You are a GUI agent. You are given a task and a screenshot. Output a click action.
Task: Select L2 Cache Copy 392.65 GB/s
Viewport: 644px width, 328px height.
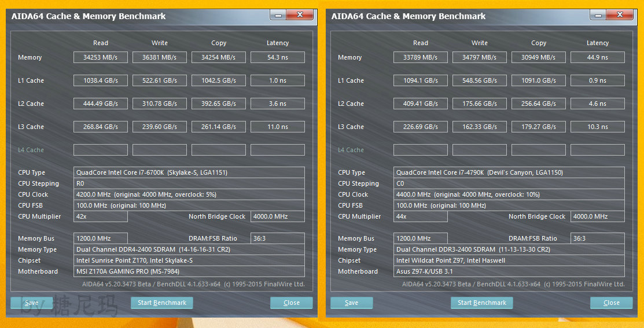(x=219, y=104)
